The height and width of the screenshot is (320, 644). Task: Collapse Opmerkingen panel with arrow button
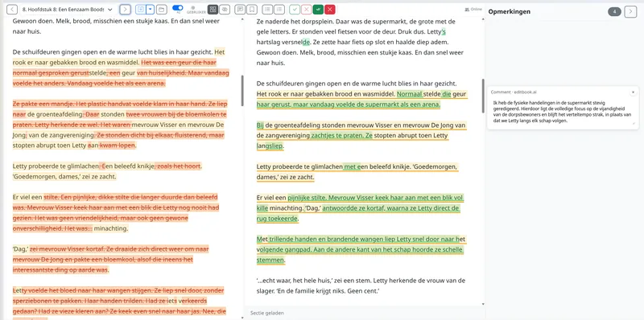630,11
